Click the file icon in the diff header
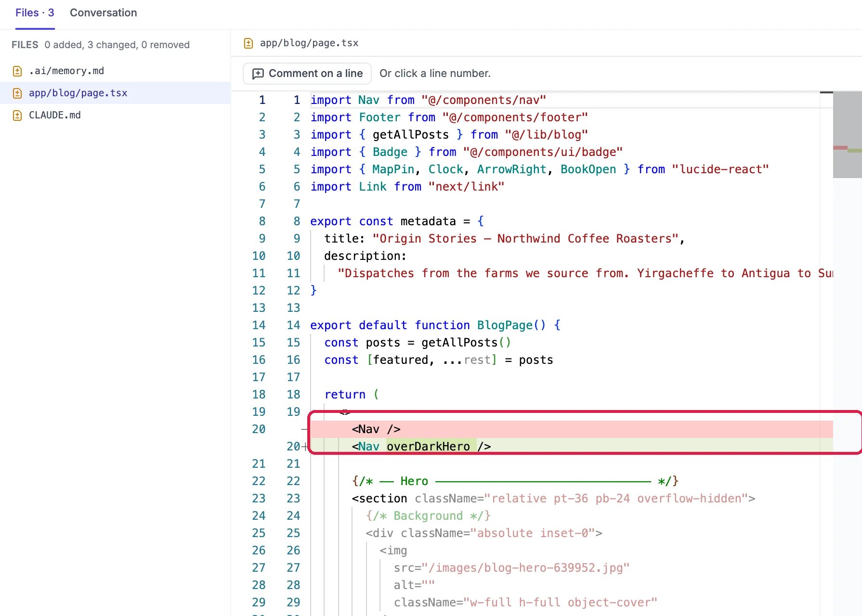Image resolution: width=862 pixels, height=616 pixels. point(248,43)
